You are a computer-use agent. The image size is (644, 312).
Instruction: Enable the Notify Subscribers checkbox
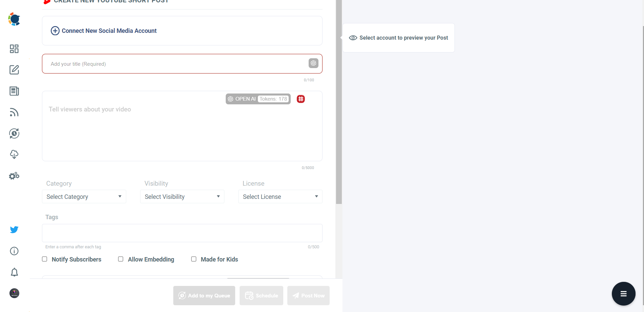click(44, 259)
